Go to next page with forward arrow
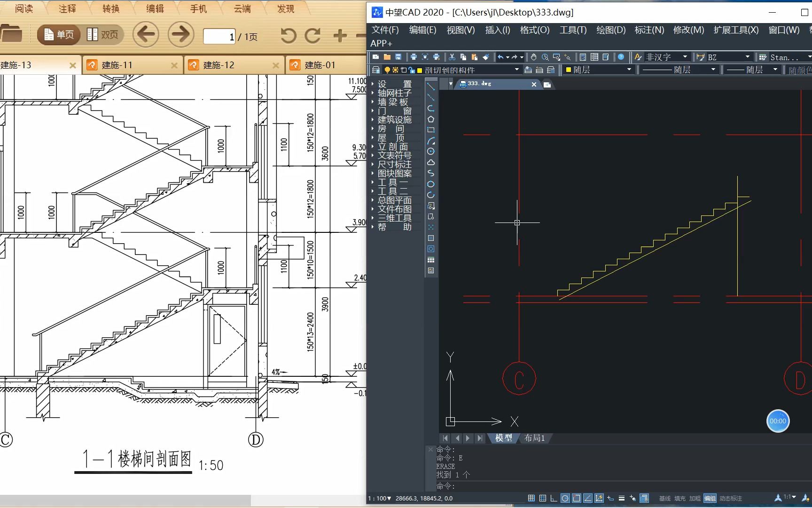 [181, 34]
